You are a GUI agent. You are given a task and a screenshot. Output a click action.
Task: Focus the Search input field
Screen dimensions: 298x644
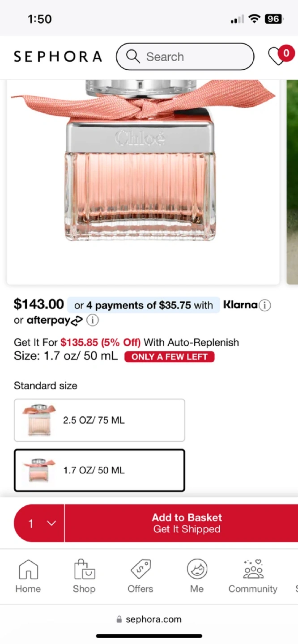pyautogui.click(x=192, y=57)
